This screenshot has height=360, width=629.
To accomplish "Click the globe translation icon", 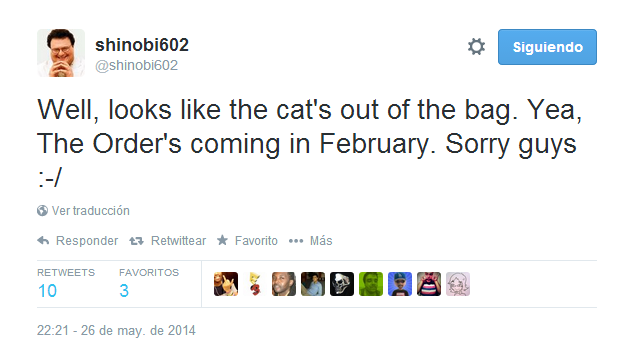I will (x=42, y=210).
